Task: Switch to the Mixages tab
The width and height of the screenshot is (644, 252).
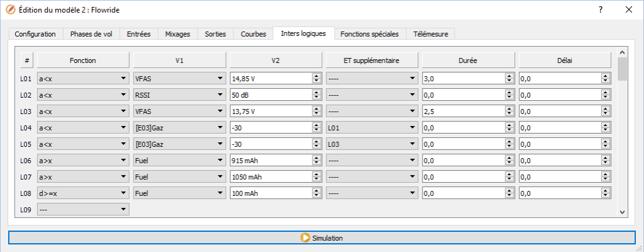Action: click(x=177, y=34)
